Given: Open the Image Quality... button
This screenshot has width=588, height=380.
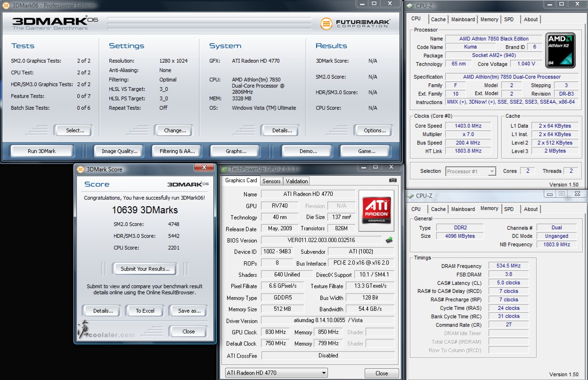Looking at the screenshot, I should coord(119,151).
